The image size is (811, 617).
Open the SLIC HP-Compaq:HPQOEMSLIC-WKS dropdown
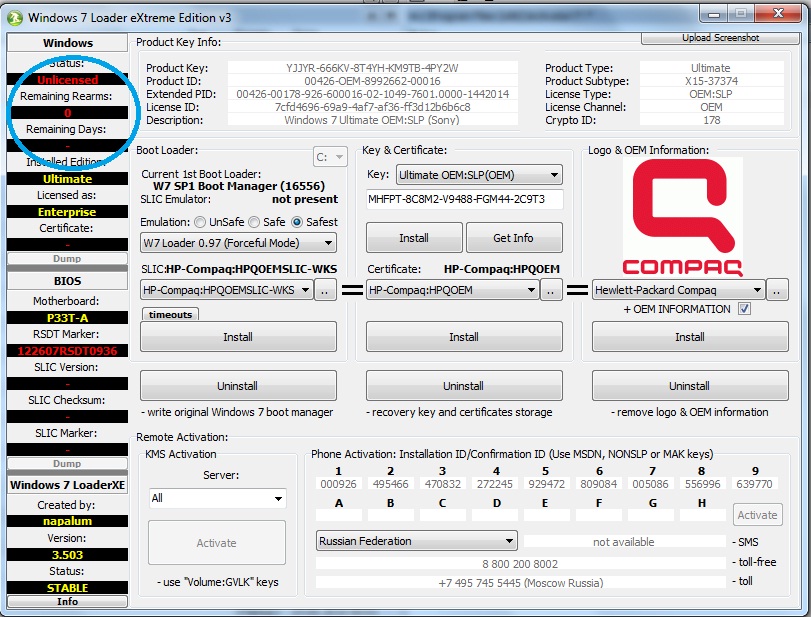point(226,290)
